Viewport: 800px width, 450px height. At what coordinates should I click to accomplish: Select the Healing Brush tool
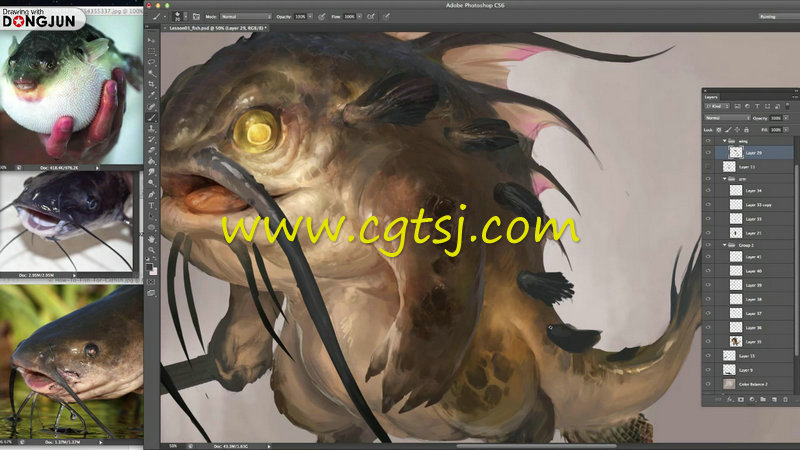(x=152, y=106)
